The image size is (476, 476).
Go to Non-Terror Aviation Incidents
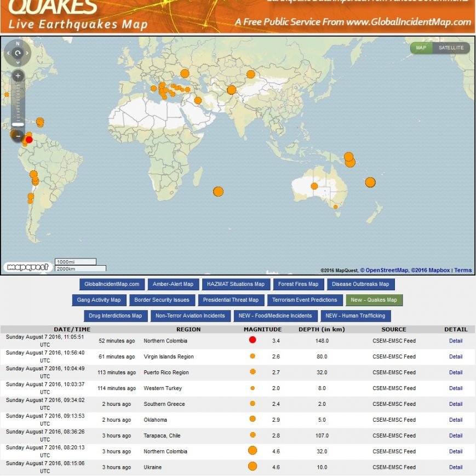(x=190, y=316)
